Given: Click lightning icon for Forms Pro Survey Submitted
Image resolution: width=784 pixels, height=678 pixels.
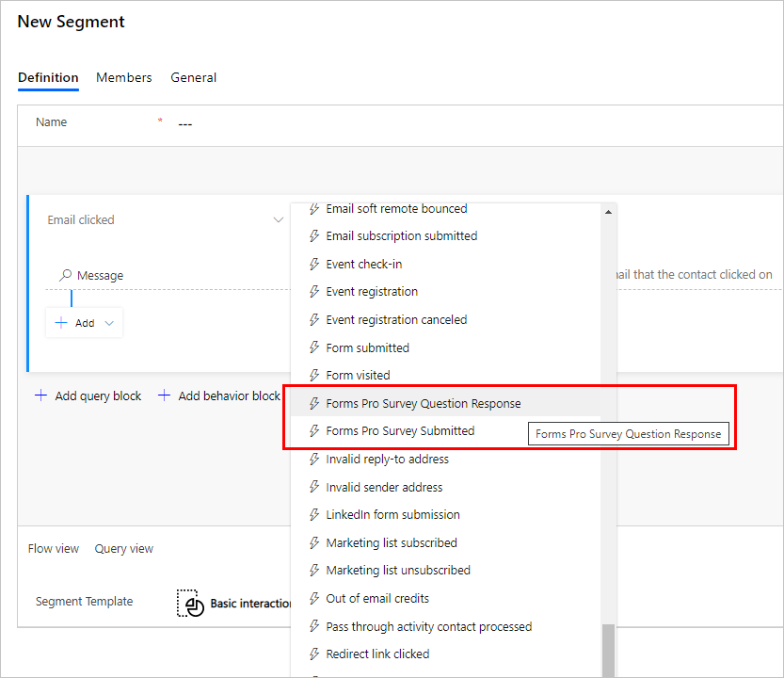Looking at the screenshot, I should [314, 431].
